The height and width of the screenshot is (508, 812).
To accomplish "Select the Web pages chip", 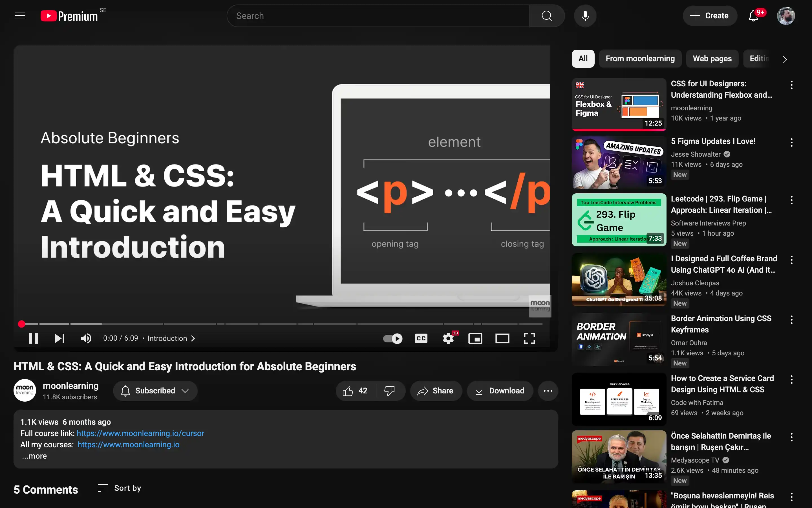I will pyautogui.click(x=712, y=59).
